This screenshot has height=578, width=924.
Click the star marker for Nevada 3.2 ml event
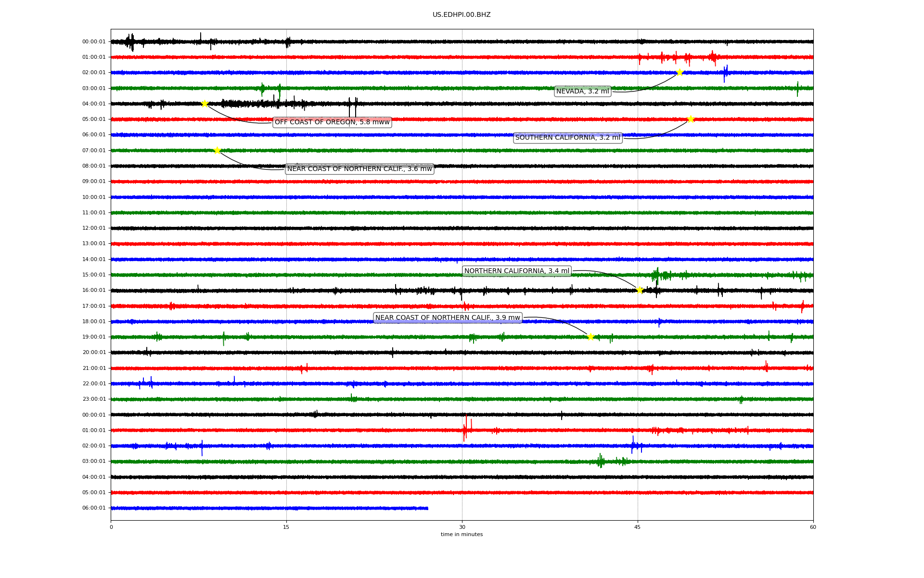click(x=680, y=73)
